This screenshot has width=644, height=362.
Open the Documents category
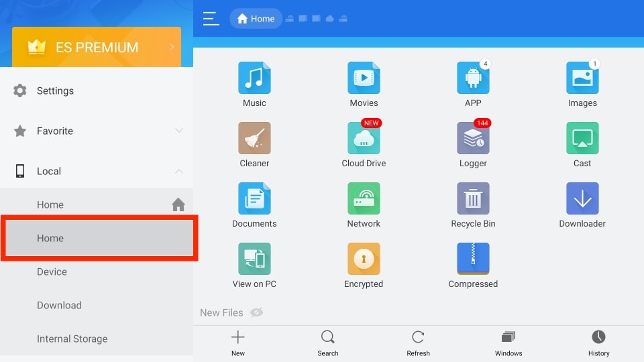tap(254, 198)
